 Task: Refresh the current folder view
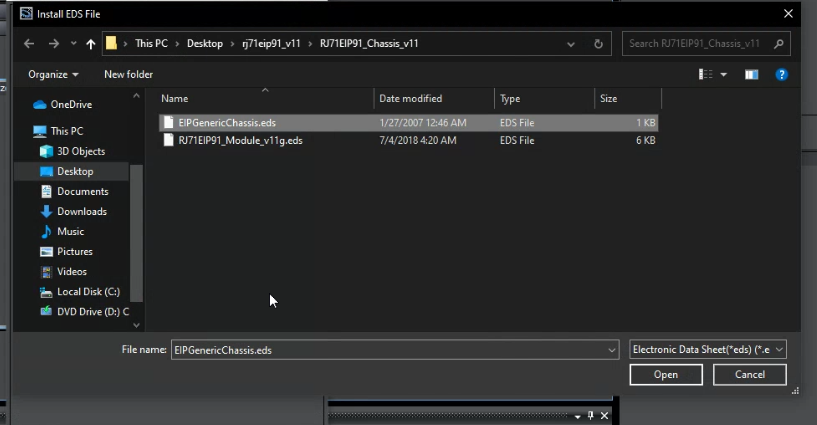click(598, 44)
